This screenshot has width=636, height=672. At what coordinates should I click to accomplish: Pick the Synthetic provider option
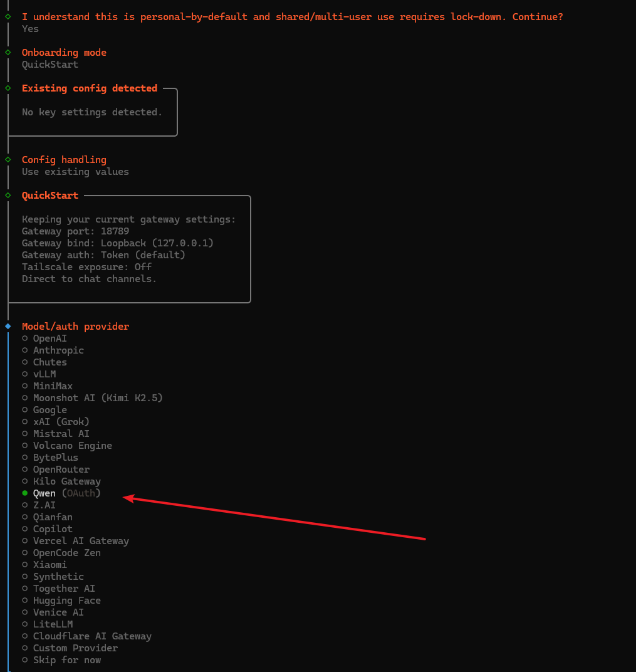(53, 577)
